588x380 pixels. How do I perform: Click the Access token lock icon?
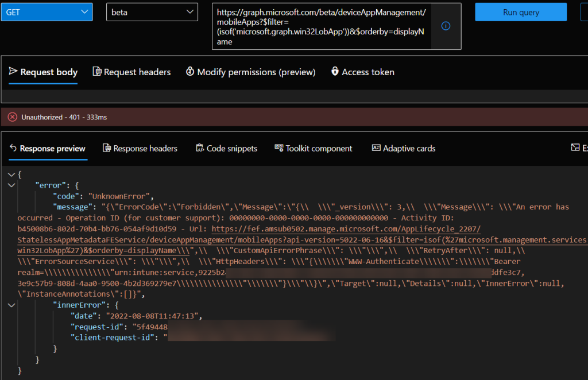pos(335,71)
